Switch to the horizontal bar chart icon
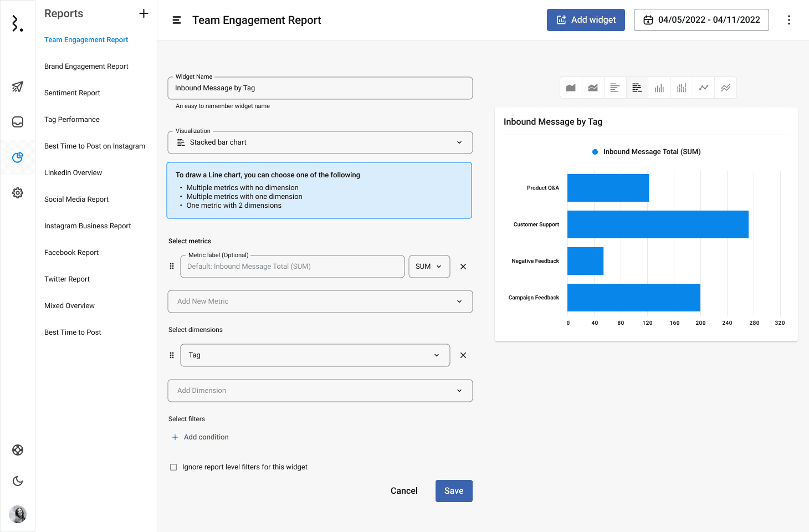The image size is (809, 532). [x=615, y=88]
